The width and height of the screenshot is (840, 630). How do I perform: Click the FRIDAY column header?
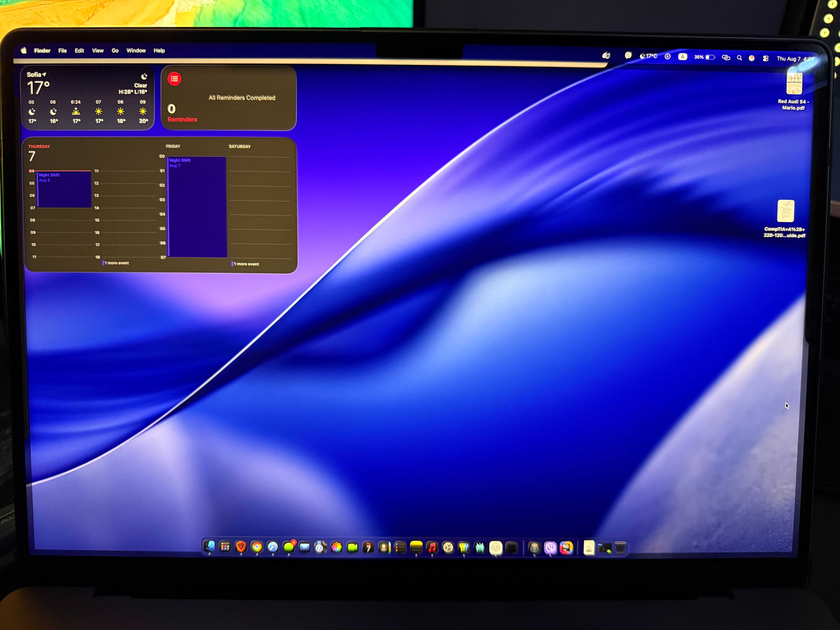click(x=173, y=146)
